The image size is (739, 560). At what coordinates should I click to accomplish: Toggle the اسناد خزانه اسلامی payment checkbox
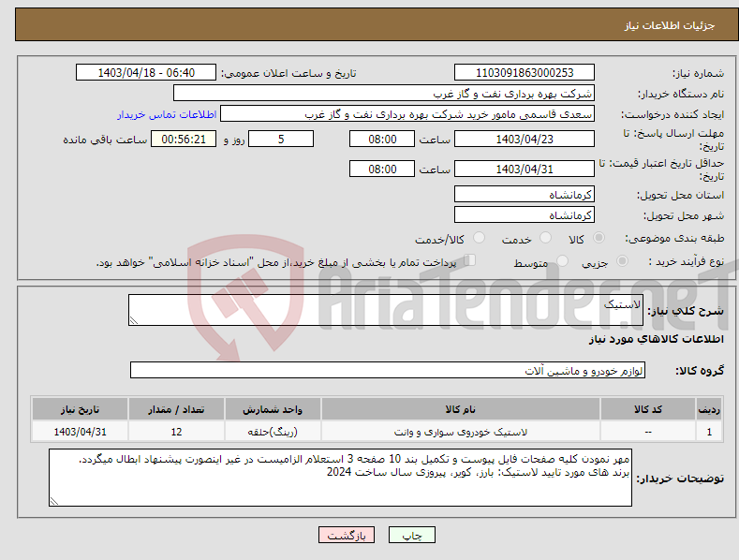click(469, 259)
